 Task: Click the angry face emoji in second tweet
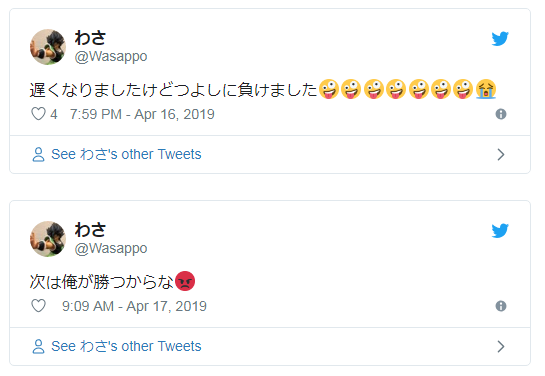click(185, 281)
